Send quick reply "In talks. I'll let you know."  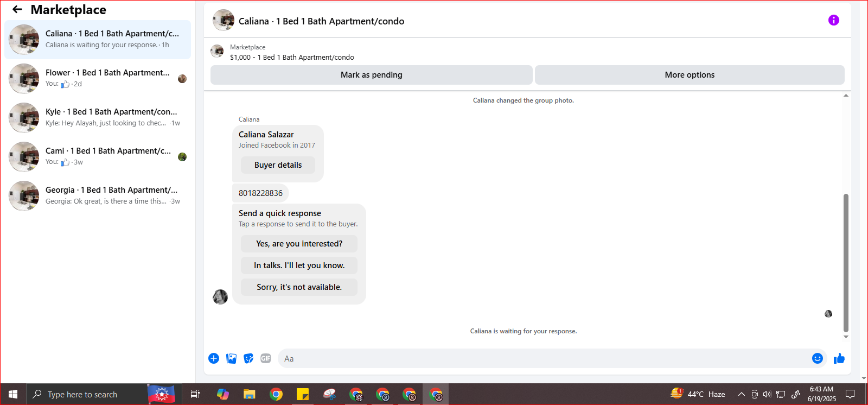coord(299,265)
